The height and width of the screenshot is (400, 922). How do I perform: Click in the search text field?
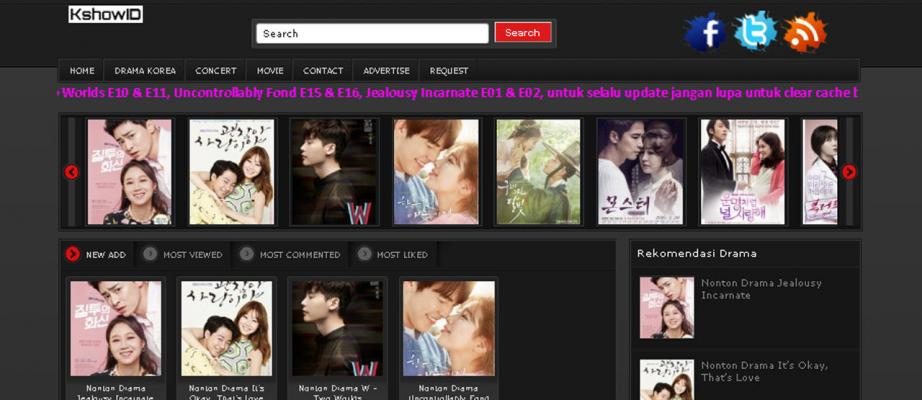(372, 34)
